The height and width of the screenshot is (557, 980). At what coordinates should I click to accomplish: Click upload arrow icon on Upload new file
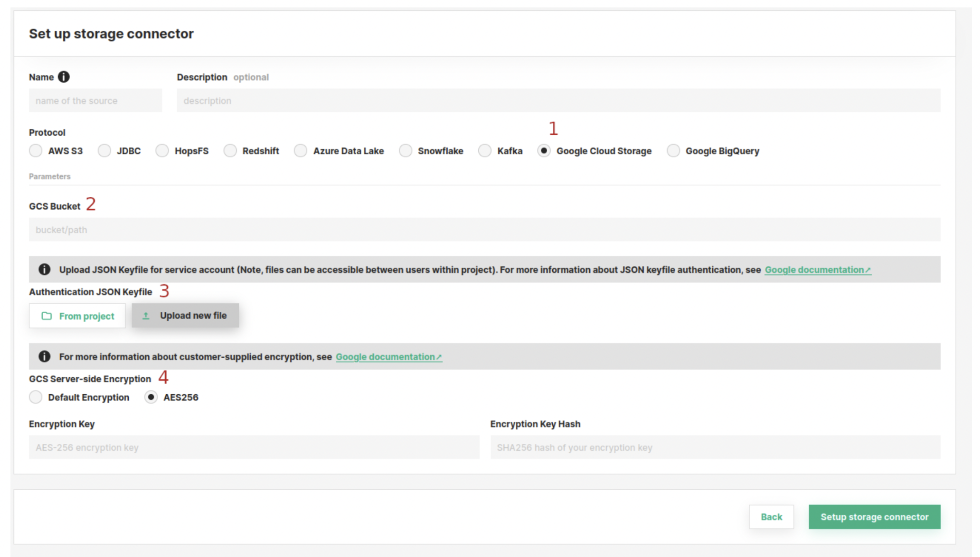[x=146, y=316]
